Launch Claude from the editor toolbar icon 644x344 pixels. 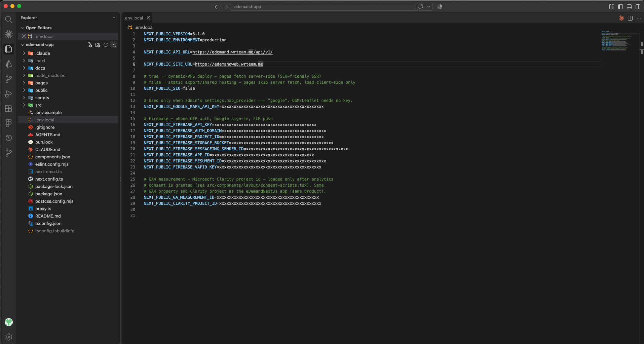coord(621,18)
